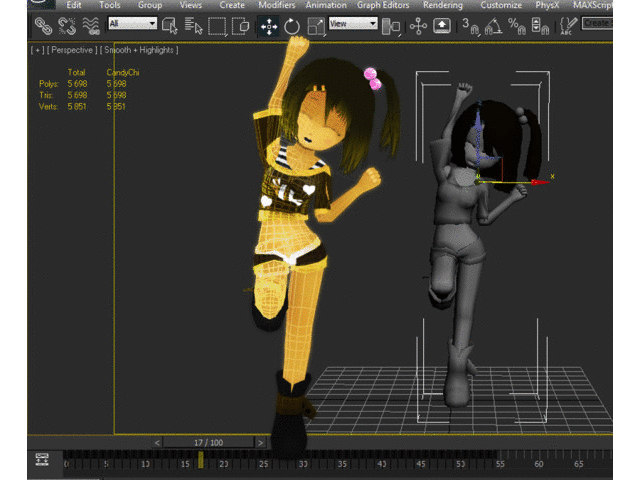Click the 17 / 100 time slider handle
Image resolution: width=640 pixels, height=480 pixels.
209,442
